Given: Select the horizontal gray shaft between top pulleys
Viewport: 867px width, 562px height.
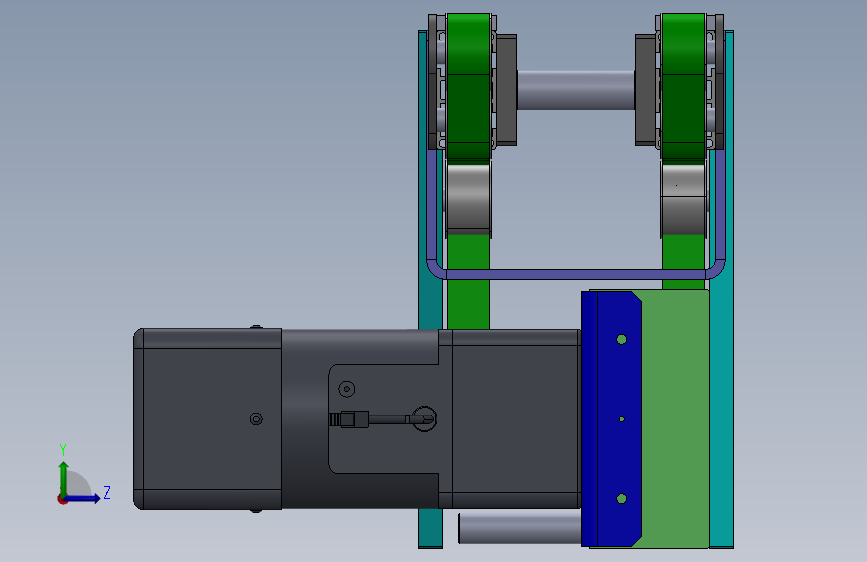Looking at the screenshot, I should coord(576,90).
